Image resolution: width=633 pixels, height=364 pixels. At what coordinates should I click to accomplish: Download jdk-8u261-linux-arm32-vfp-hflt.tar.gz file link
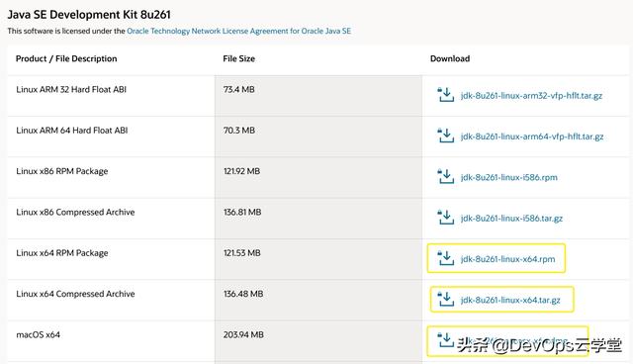click(x=531, y=96)
